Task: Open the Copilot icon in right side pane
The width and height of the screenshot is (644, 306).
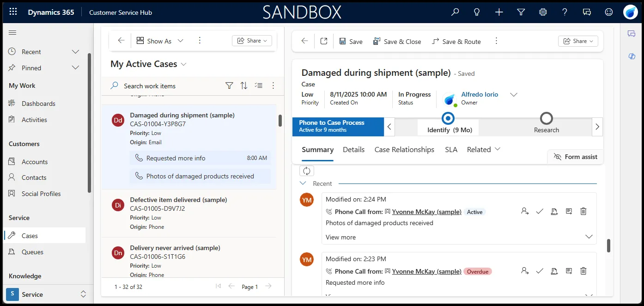Action: pos(632,56)
